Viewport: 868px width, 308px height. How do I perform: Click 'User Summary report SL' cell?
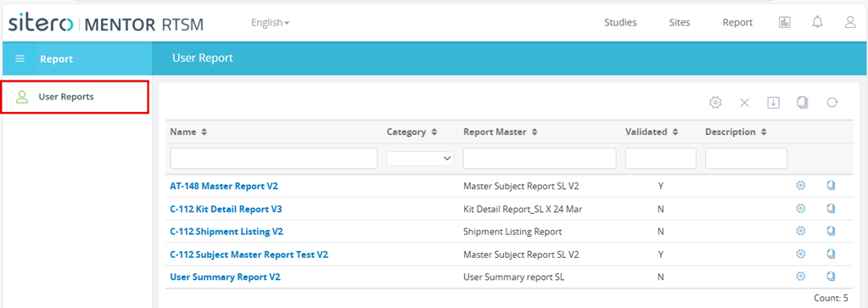[513, 277]
